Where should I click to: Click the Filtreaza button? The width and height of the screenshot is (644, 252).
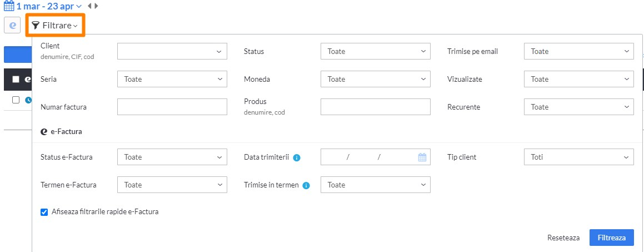612,238
